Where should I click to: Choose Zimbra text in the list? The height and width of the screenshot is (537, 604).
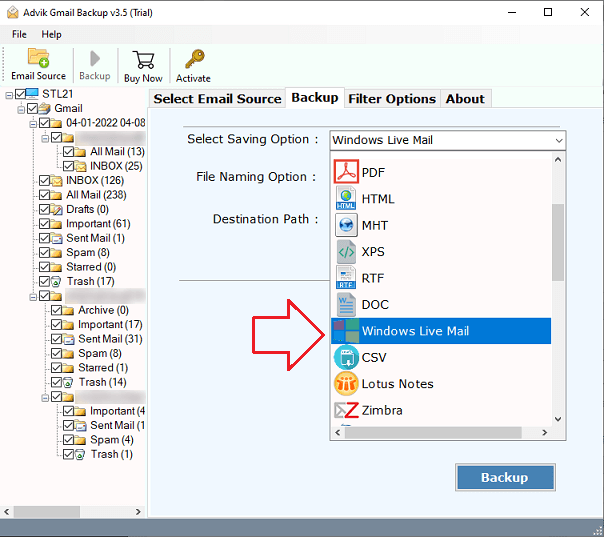(x=382, y=410)
